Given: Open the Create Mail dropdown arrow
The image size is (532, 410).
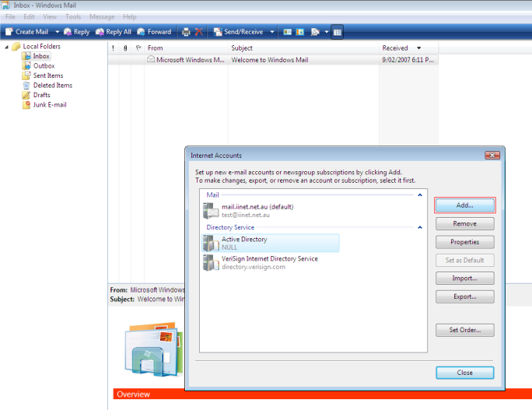Looking at the screenshot, I should [57, 32].
